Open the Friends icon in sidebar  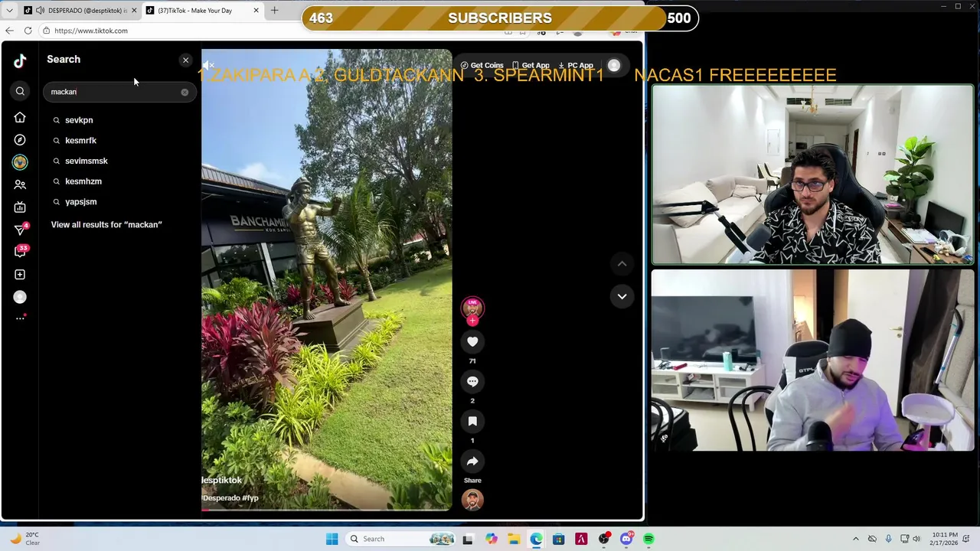(x=20, y=184)
